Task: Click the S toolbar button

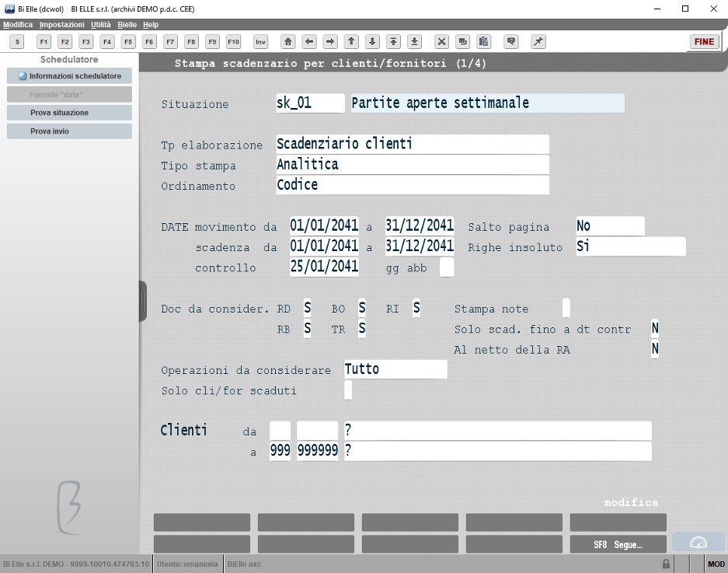Action: pyautogui.click(x=17, y=42)
